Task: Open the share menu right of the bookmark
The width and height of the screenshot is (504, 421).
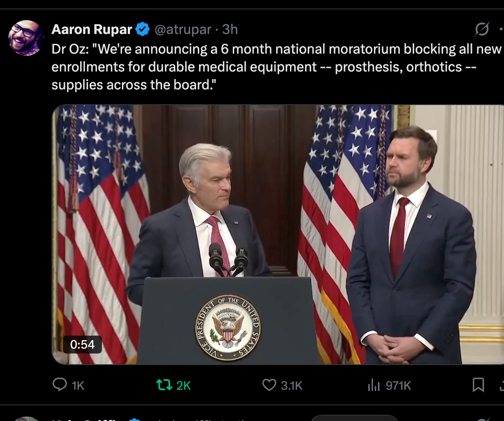Action: coord(501,385)
